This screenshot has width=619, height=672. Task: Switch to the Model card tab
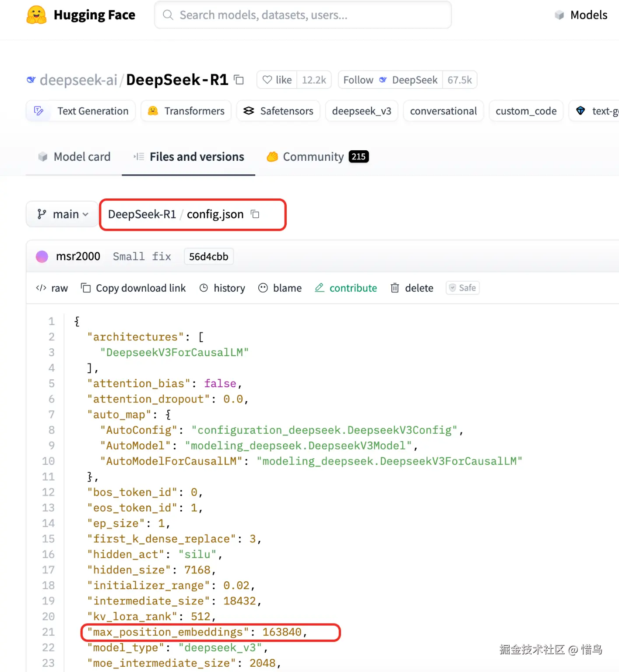74,157
